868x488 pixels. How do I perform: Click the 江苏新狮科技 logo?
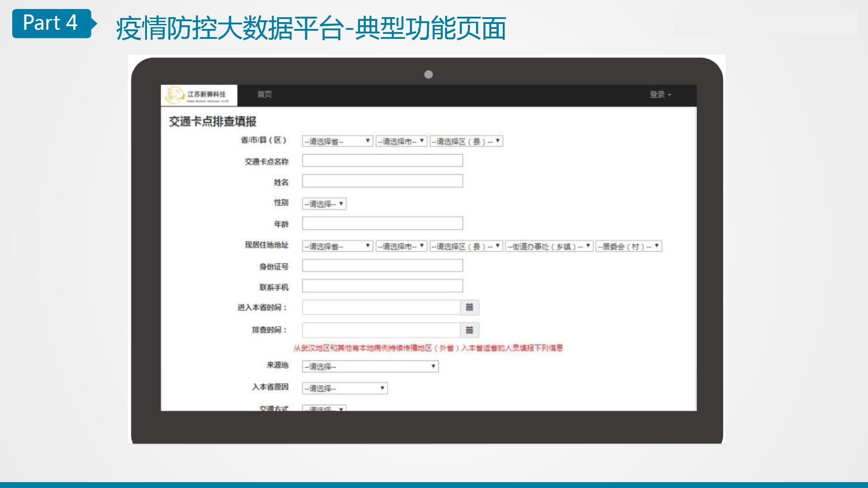199,95
